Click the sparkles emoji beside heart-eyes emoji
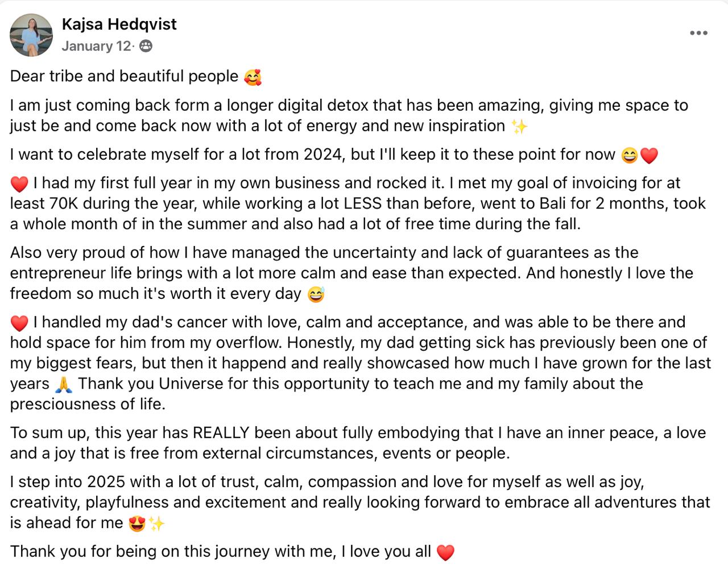 (156, 523)
